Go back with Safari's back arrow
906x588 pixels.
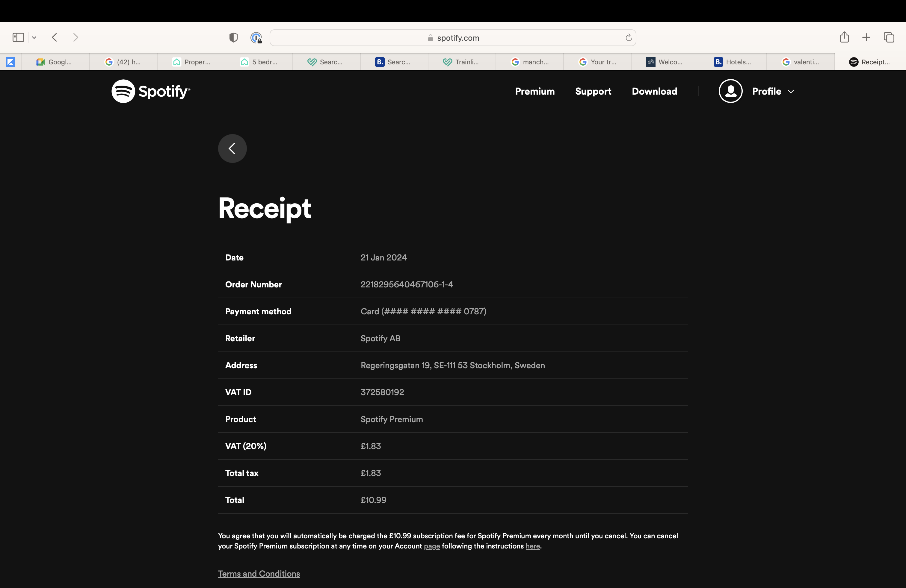click(x=55, y=37)
